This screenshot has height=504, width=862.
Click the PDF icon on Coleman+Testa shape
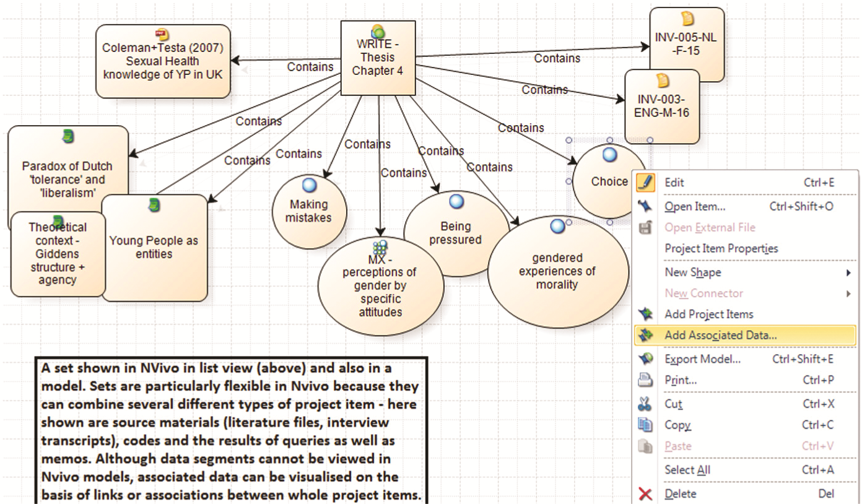tap(162, 33)
